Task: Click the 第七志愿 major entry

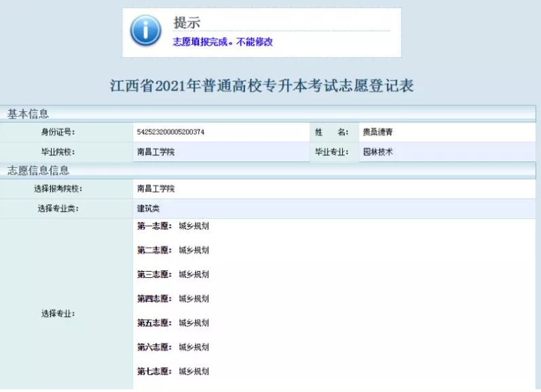Action: (173, 371)
